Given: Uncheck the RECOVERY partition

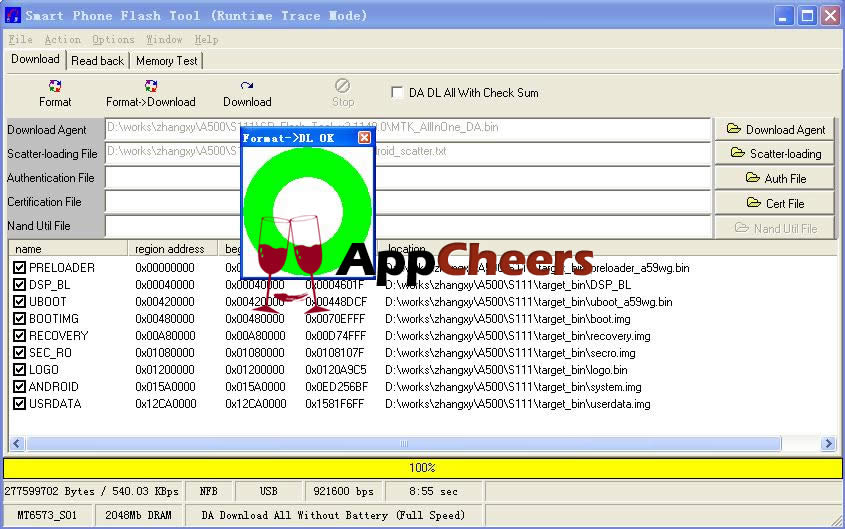Looking at the screenshot, I should pos(19,336).
